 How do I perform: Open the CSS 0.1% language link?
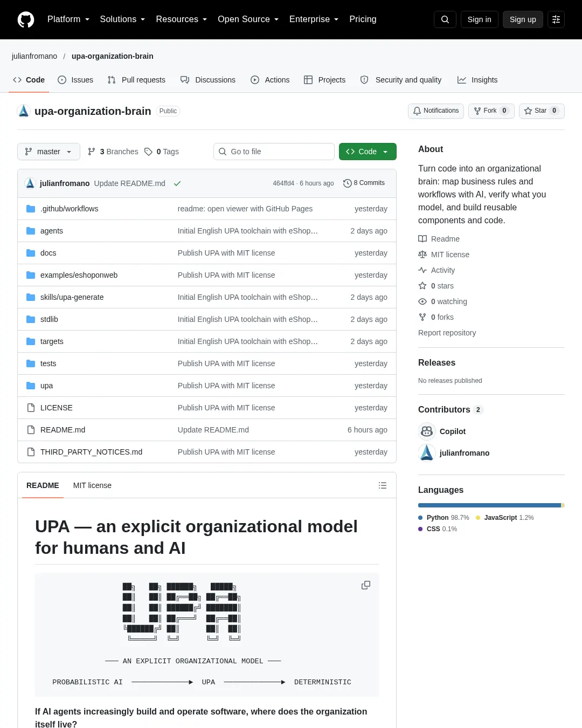tap(438, 529)
